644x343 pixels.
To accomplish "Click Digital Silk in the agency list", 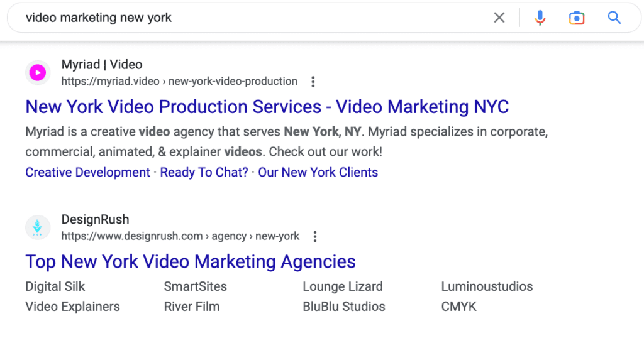I will click(55, 286).
